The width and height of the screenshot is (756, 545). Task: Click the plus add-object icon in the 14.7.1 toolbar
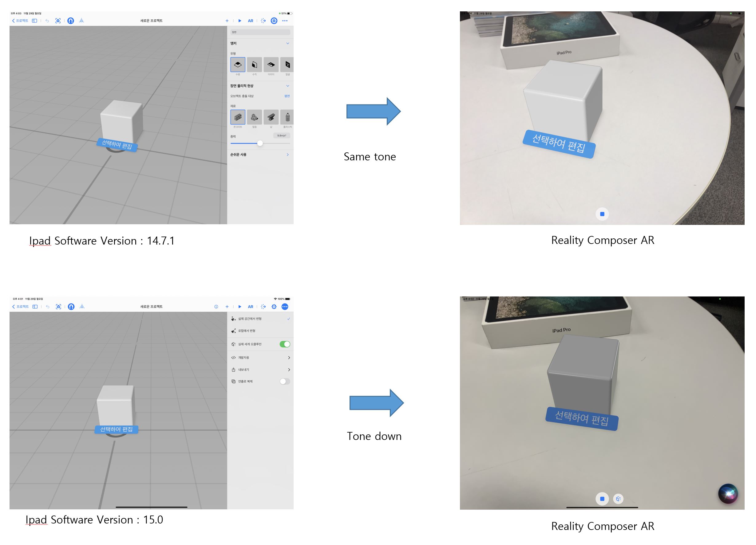point(227,21)
